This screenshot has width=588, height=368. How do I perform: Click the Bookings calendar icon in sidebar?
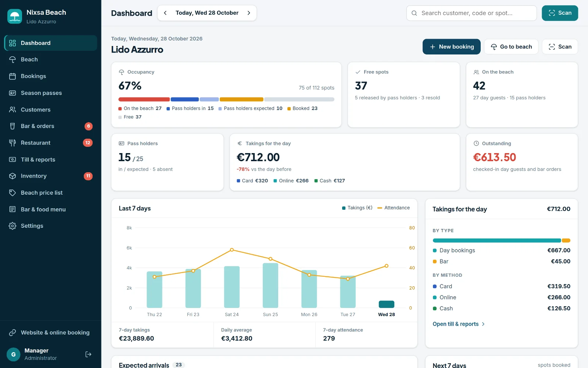point(12,76)
